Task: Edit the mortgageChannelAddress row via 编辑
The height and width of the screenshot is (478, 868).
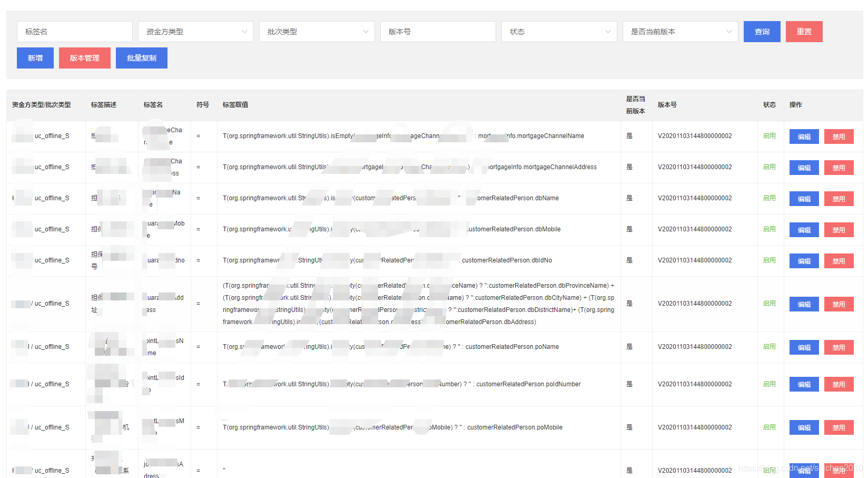Action: tap(804, 168)
